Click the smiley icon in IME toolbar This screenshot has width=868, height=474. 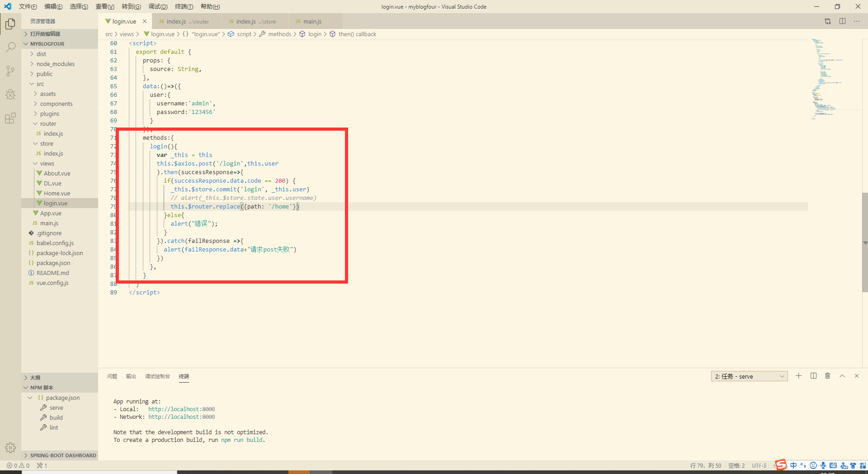813,465
